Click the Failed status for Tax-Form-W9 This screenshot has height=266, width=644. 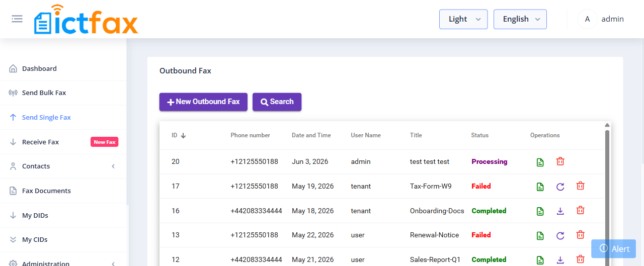pyautogui.click(x=481, y=186)
